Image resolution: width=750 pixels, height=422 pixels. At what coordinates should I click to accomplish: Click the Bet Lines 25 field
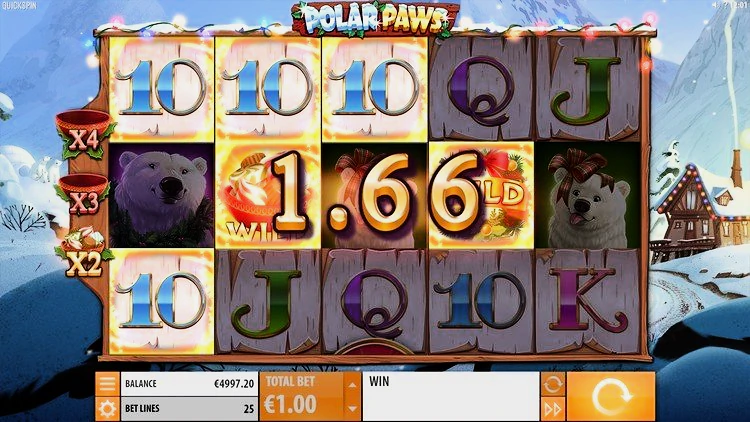tap(189, 409)
